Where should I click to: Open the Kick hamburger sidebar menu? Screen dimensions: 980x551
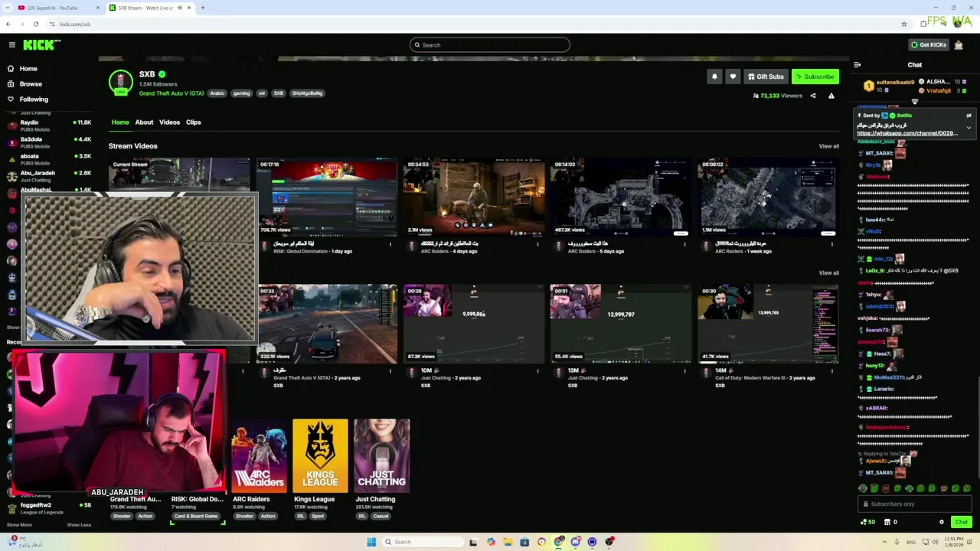click(x=11, y=45)
